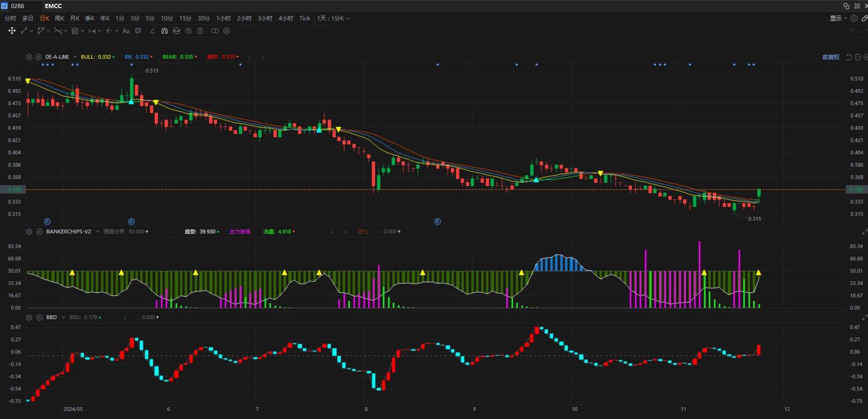The image size is (868, 419).
Task: Select the 15分 period
Action: tap(186, 18)
